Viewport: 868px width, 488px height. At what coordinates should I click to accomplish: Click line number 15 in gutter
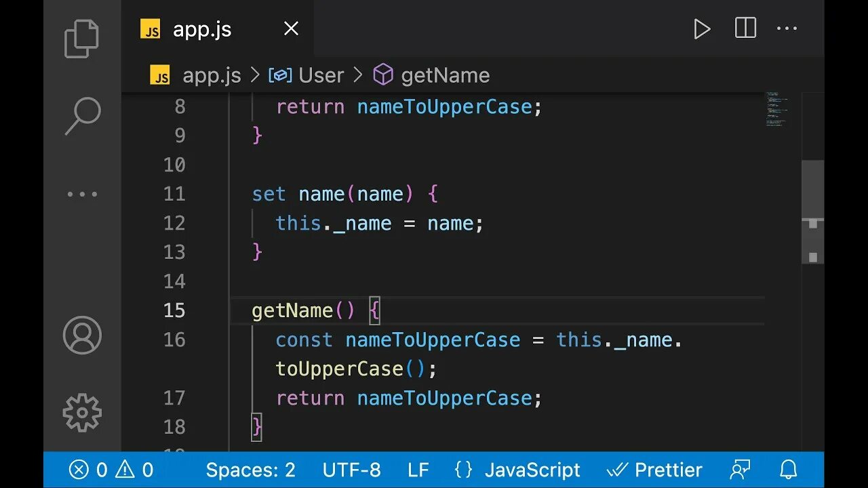click(x=174, y=310)
